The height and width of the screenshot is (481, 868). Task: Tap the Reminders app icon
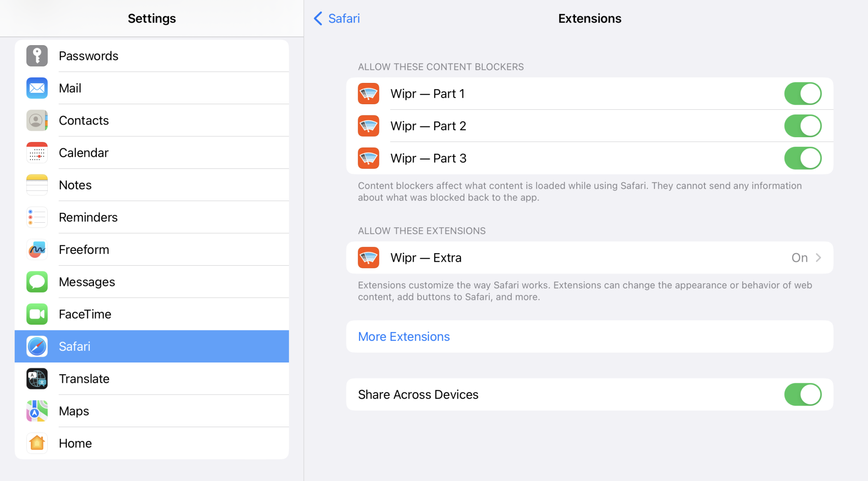(37, 217)
